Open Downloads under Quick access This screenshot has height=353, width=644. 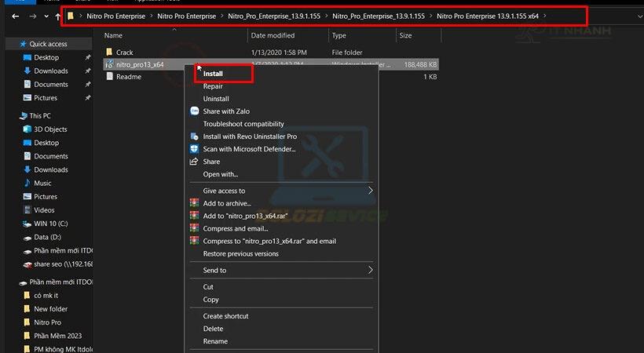click(50, 71)
